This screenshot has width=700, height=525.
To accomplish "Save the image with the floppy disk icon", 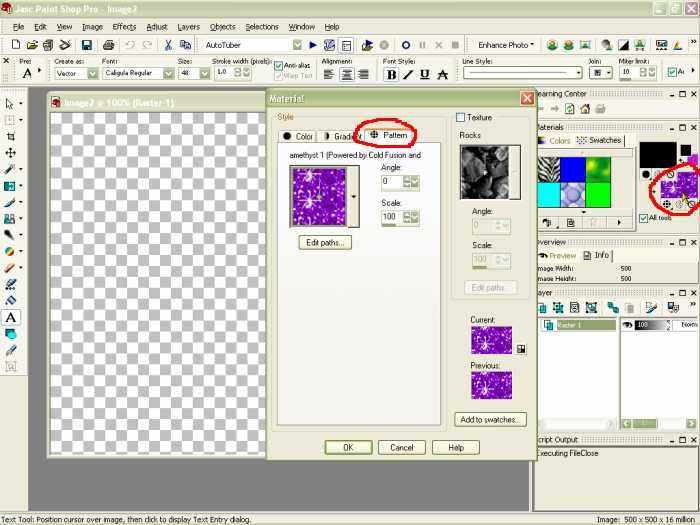I will tap(87, 45).
